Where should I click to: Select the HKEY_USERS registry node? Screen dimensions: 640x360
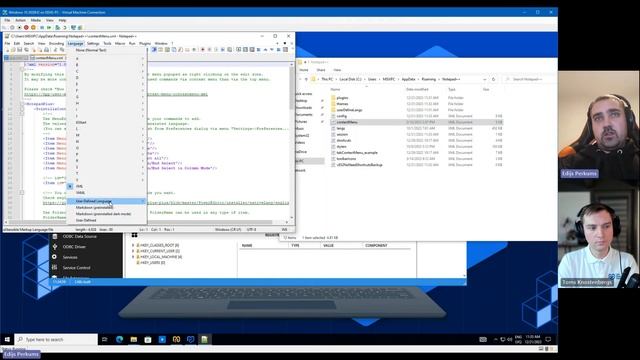[x=152, y=263]
